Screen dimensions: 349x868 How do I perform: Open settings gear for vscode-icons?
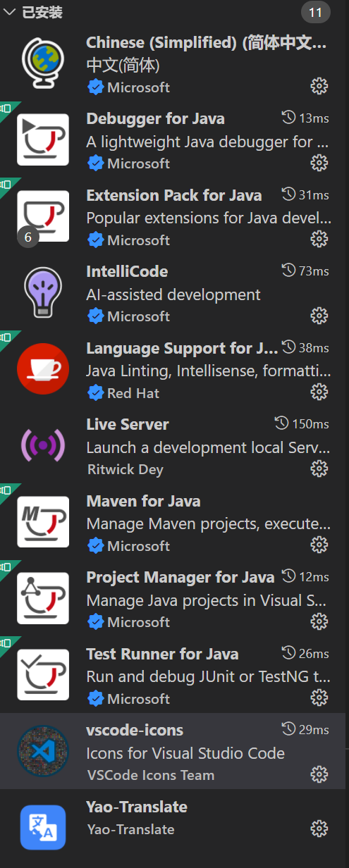pyautogui.click(x=319, y=774)
